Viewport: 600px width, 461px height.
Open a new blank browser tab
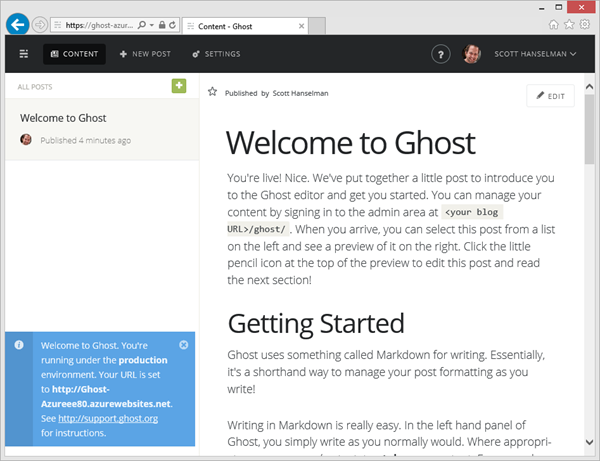coord(317,26)
